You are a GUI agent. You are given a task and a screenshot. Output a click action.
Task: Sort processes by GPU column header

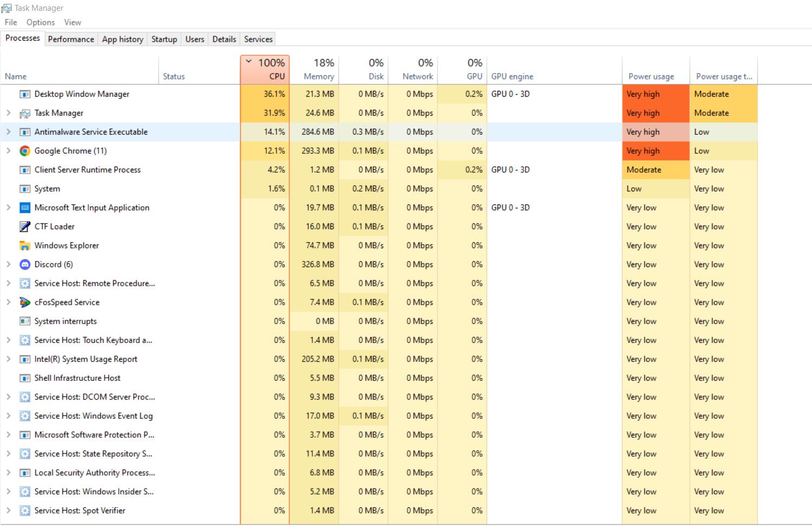(x=462, y=70)
